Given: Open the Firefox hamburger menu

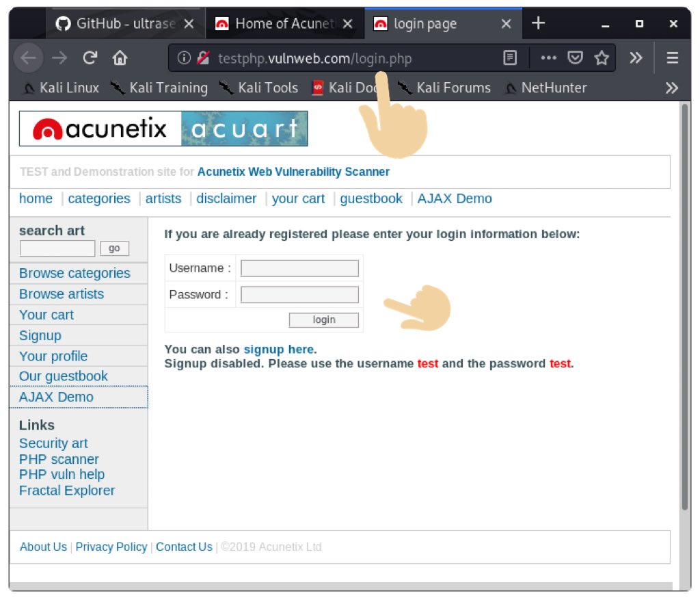Looking at the screenshot, I should [673, 57].
